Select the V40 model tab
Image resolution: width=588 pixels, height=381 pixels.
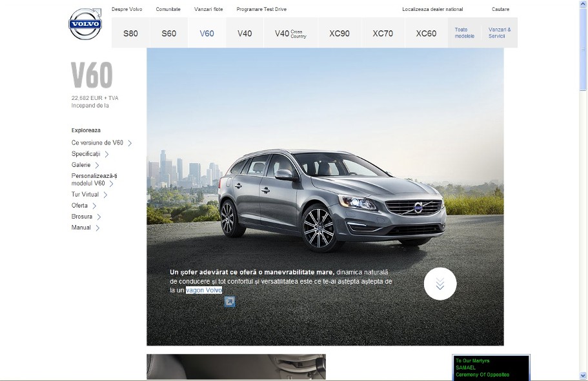pos(245,33)
